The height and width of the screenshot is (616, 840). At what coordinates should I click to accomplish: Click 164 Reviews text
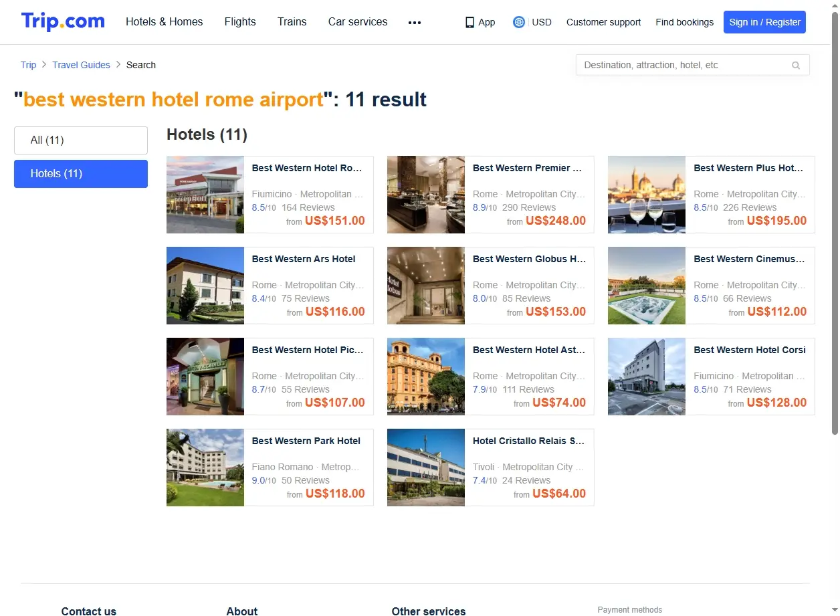(x=308, y=207)
